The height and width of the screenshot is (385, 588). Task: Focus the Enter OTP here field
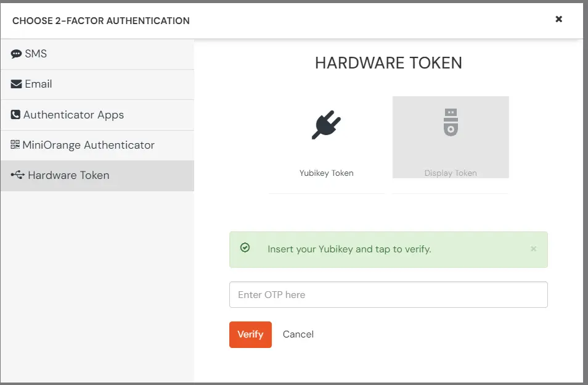pos(388,294)
